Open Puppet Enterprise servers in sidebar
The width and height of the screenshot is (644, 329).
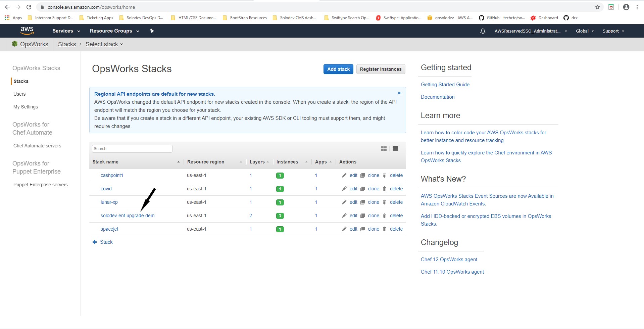pos(41,185)
